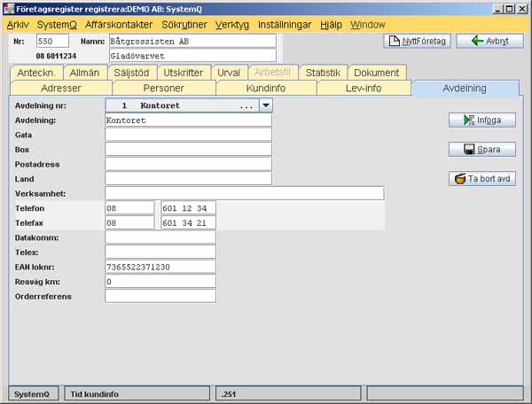
Task: Click the SystemQ status bar cell
Action: 33,394
